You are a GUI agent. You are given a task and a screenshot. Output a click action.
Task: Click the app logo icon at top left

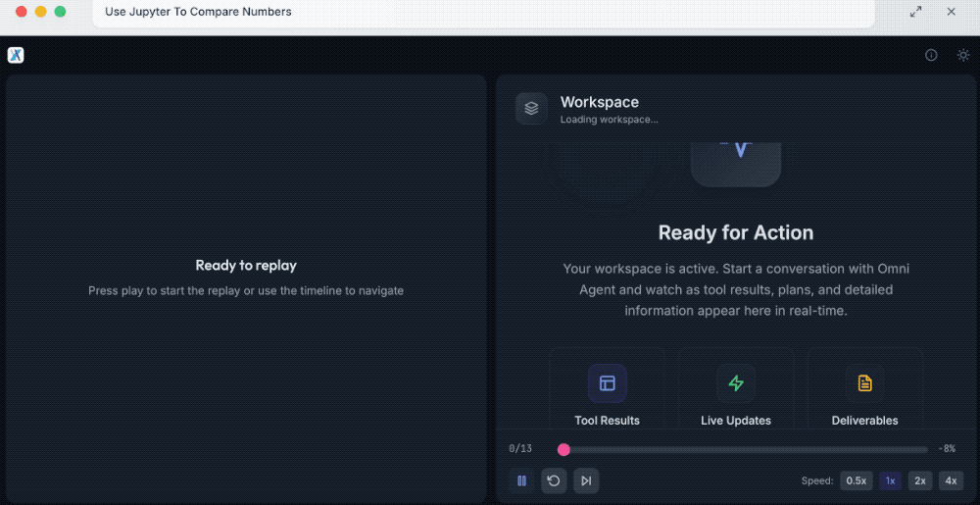(16, 55)
